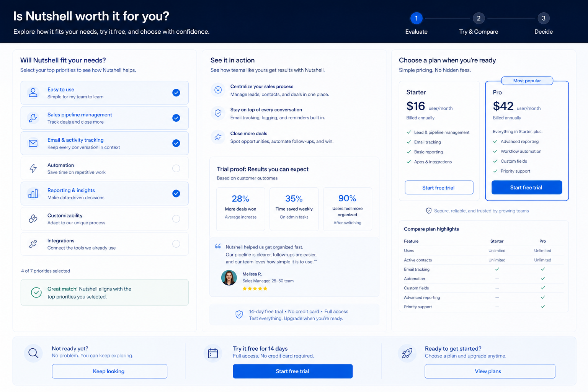Uncheck the Sales pipeline management priority

pos(176,118)
